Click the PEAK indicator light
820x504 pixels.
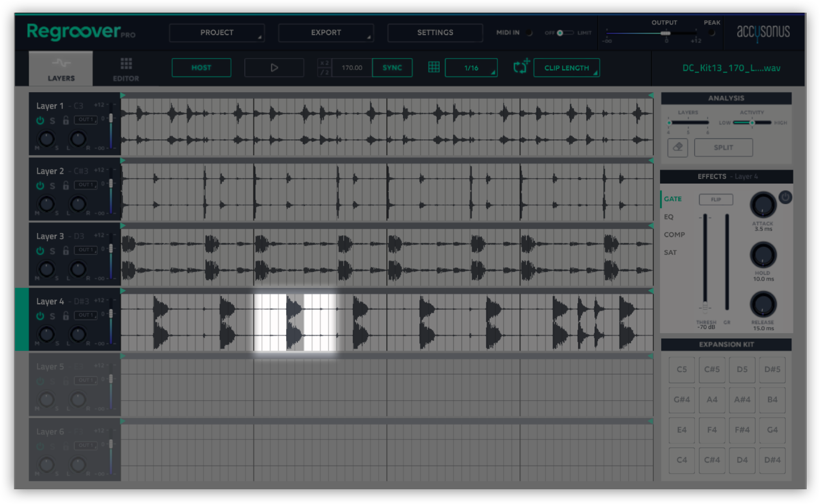pos(712,33)
